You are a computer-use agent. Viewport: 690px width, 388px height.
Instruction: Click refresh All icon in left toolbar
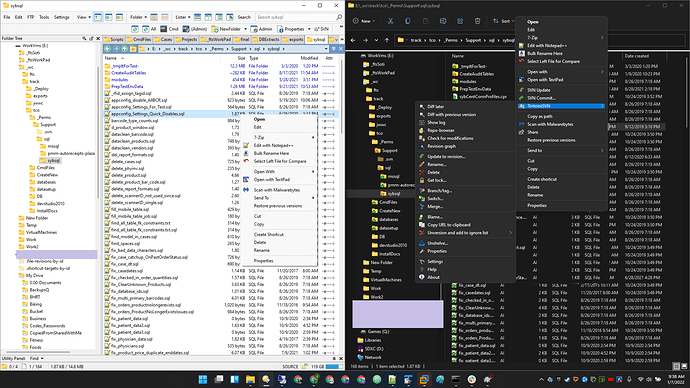coord(149,29)
